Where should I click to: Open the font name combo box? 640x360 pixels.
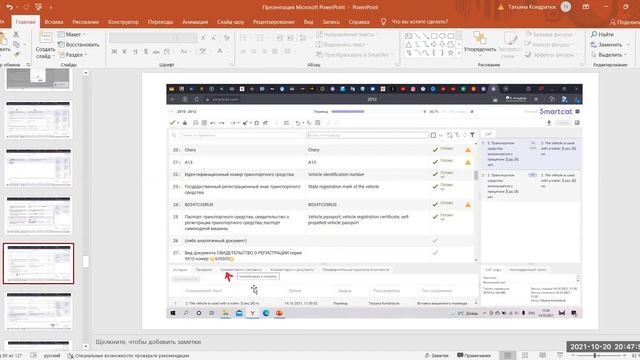[x=144, y=38]
